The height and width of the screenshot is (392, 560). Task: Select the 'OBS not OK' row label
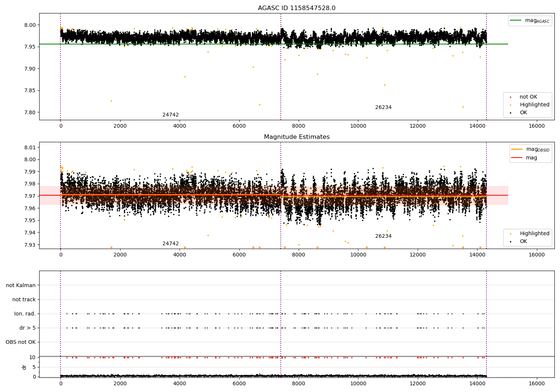tap(21, 342)
